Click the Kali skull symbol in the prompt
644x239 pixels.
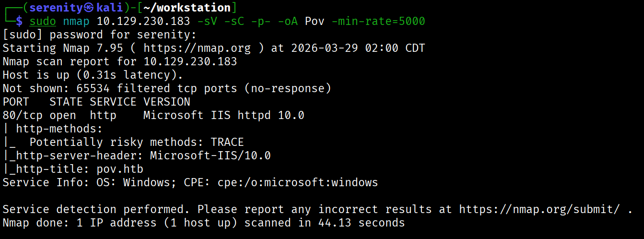pos(88,8)
